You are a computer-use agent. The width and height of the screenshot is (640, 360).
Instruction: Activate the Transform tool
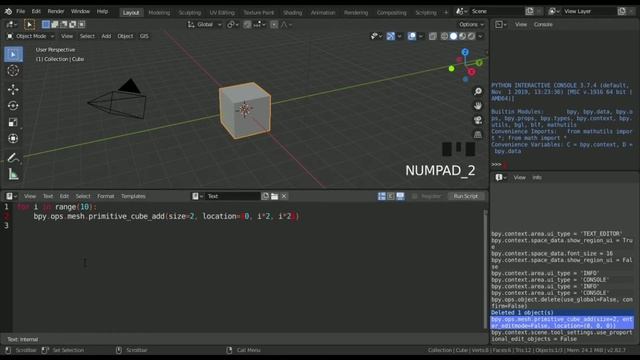13,138
